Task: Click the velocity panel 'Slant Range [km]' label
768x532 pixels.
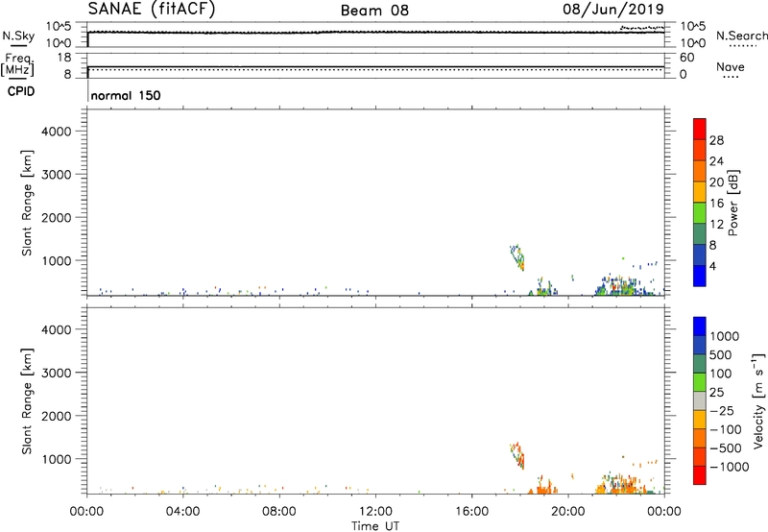Action: (27, 401)
